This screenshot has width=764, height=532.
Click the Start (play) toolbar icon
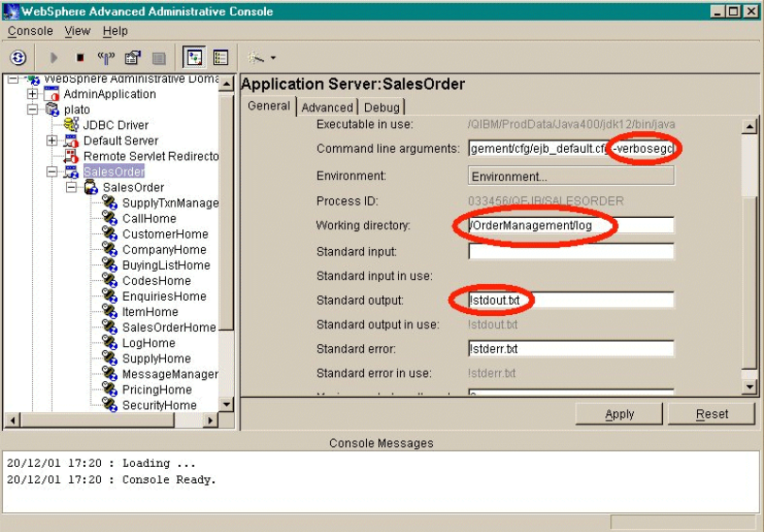coord(54,58)
